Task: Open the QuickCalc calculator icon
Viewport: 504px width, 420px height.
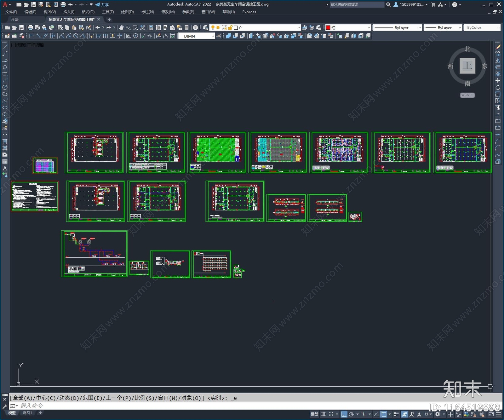Action: pos(186,28)
